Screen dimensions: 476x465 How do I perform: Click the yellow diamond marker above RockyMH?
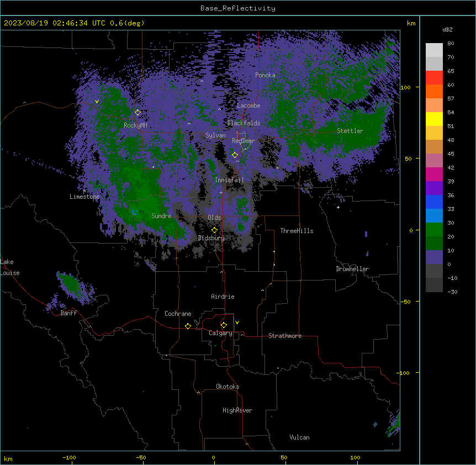(137, 112)
